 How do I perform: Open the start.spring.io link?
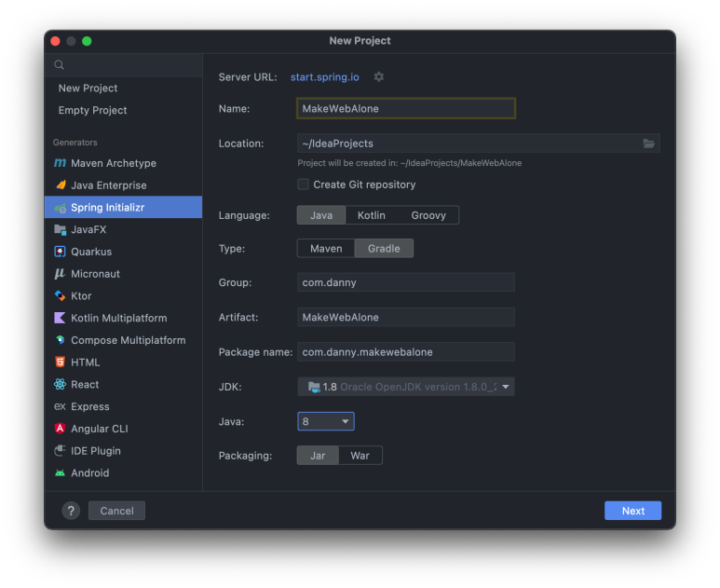(x=325, y=76)
